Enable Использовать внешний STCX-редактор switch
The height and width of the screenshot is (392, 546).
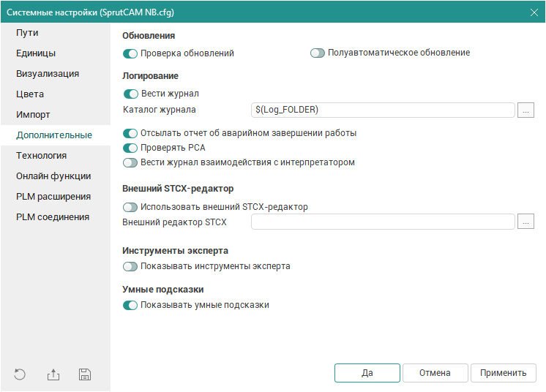130,207
